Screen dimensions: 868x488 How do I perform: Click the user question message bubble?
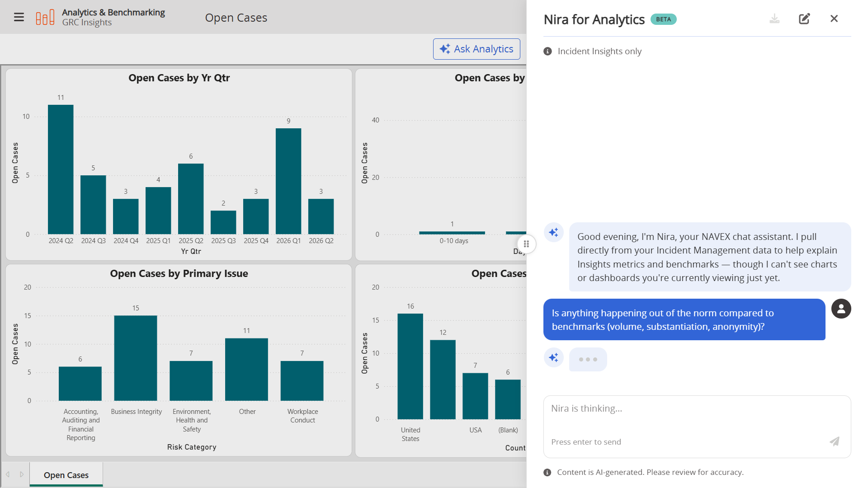(x=684, y=319)
